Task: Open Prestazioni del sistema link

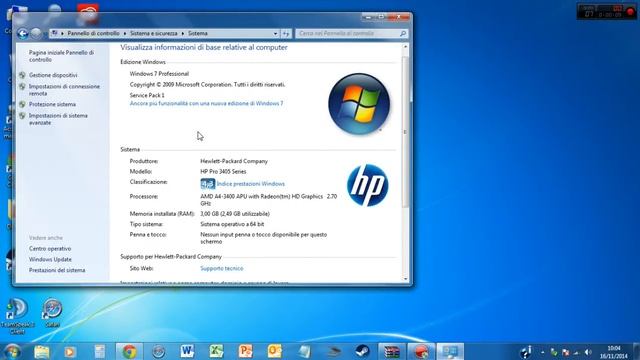Action: (x=57, y=270)
